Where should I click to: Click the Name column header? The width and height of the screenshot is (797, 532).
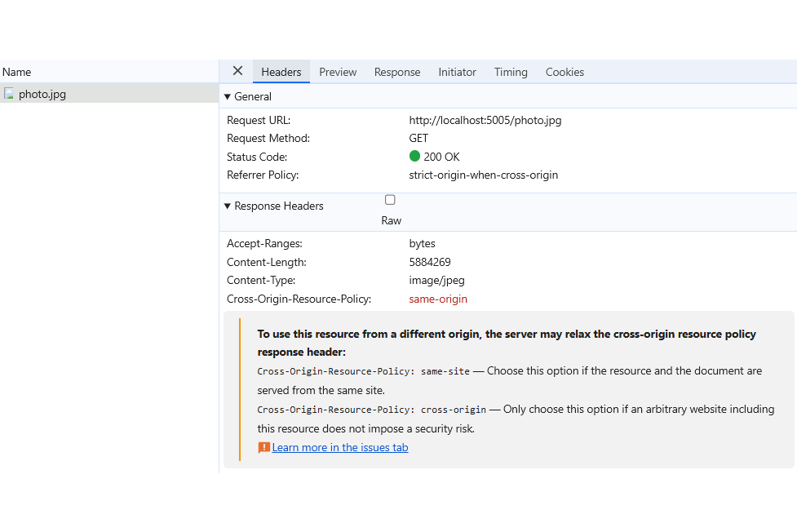(17, 72)
